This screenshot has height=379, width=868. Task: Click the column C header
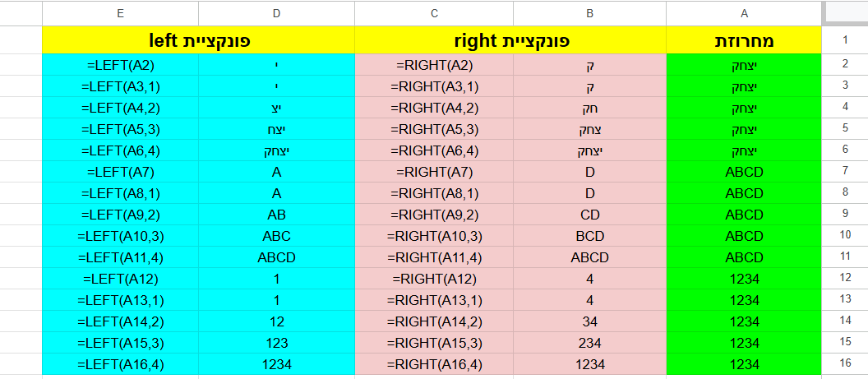coord(433,13)
